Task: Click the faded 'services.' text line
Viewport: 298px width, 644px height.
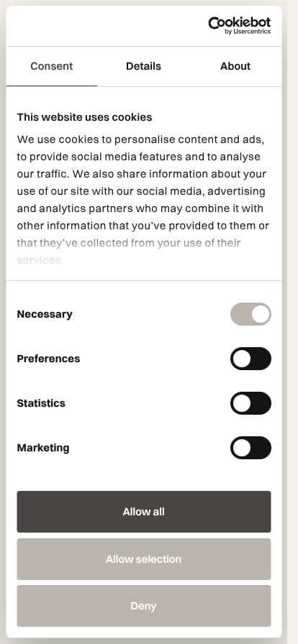Action: coord(40,260)
